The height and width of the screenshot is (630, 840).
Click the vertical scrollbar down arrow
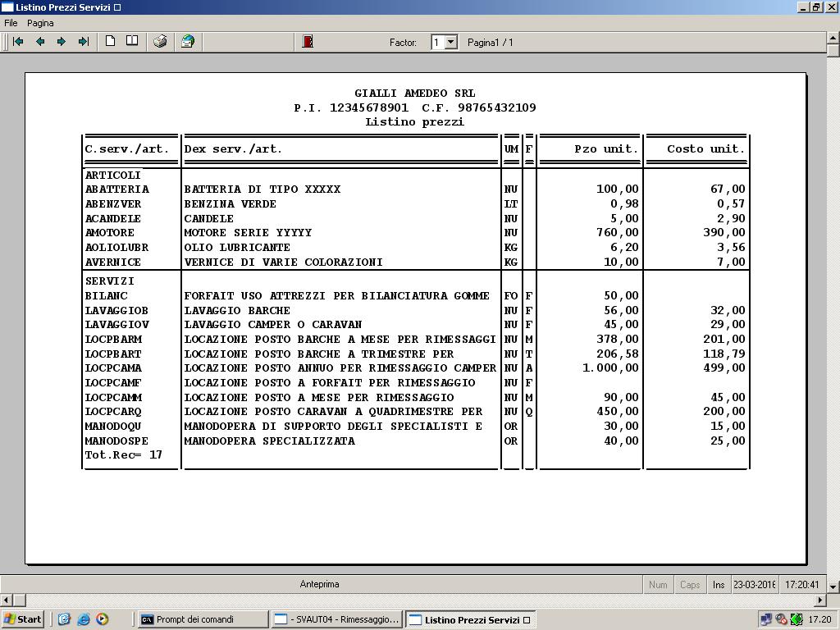(x=833, y=587)
